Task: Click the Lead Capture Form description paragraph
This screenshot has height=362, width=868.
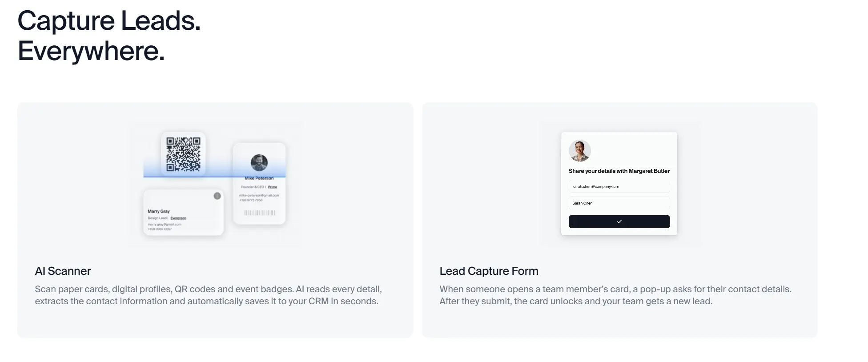Action: [x=615, y=295]
